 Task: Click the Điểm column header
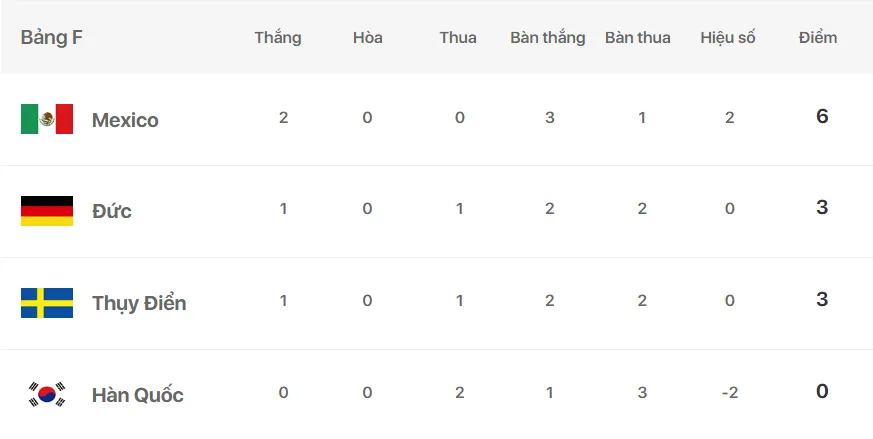pyautogui.click(x=818, y=38)
